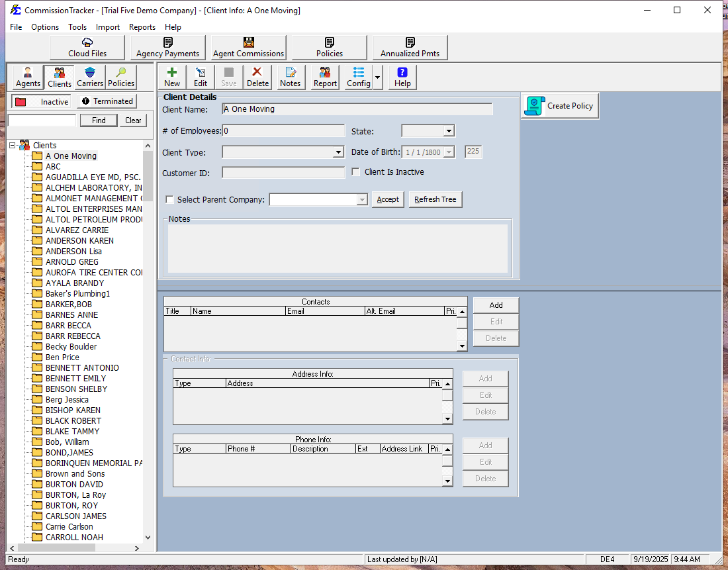The height and width of the screenshot is (570, 728).
Task: Toggle the Terminated filter button
Action: coord(107,101)
